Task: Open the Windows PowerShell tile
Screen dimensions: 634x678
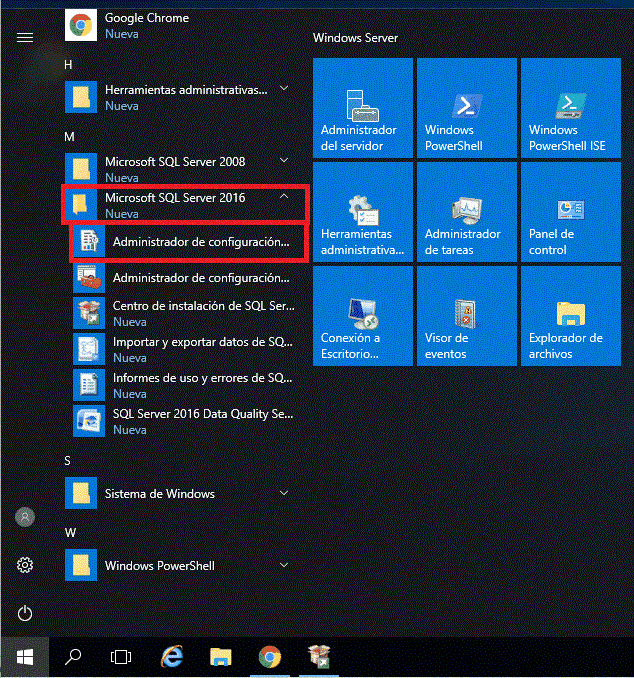Action: tap(467, 108)
